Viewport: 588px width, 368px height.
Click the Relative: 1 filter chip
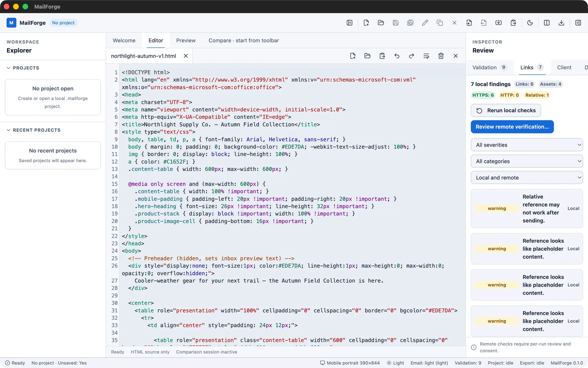pos(537,95)
